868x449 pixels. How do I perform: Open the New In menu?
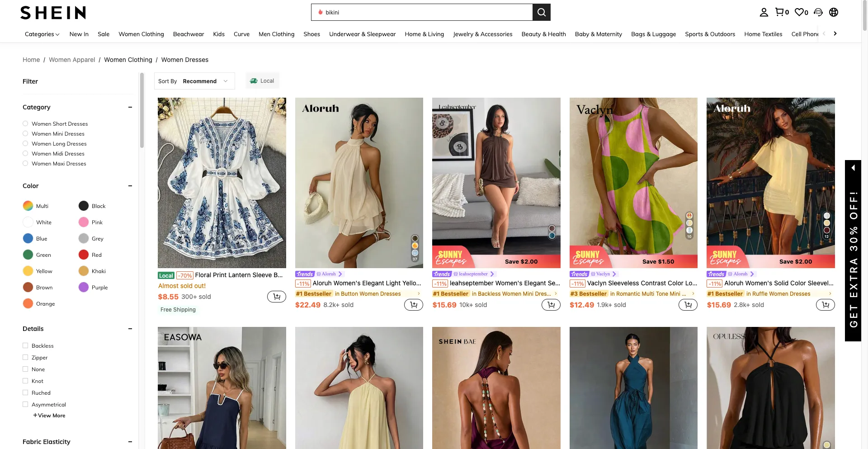point(79,34)
